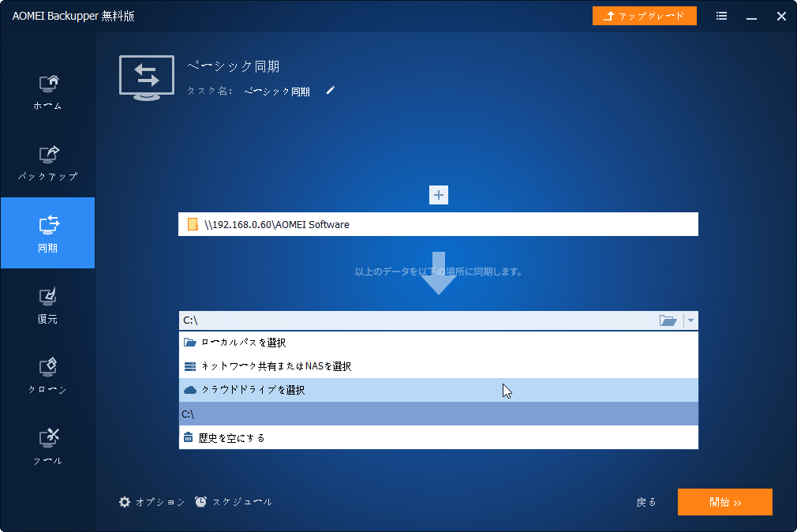Screen dimensions: 797x532
Task: Click the 戻る (Back) link
Action: pyautogui.click(x=646, y=503)
